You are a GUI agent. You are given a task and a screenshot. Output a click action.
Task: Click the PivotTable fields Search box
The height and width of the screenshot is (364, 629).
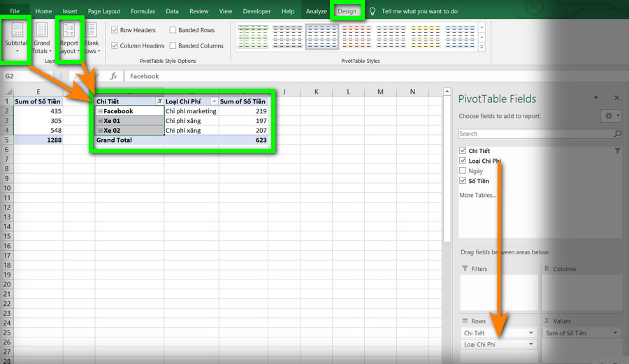536,133
